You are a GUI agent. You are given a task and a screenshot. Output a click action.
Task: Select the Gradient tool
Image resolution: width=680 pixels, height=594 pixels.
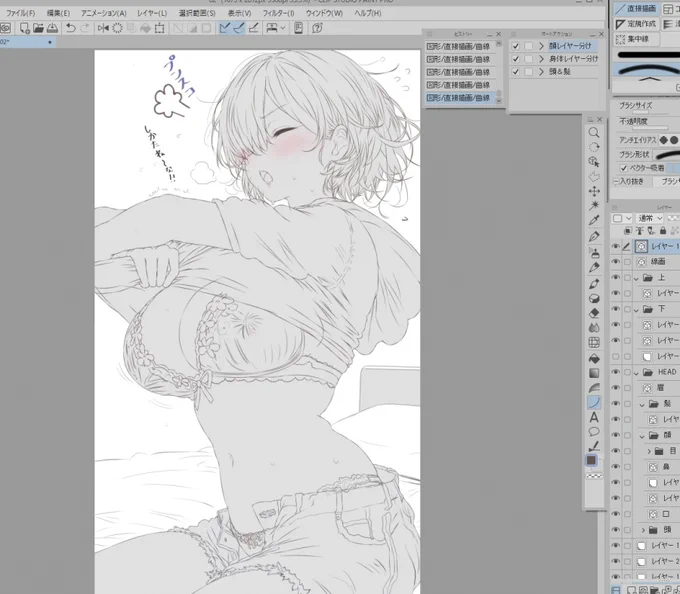click(594, 373)
